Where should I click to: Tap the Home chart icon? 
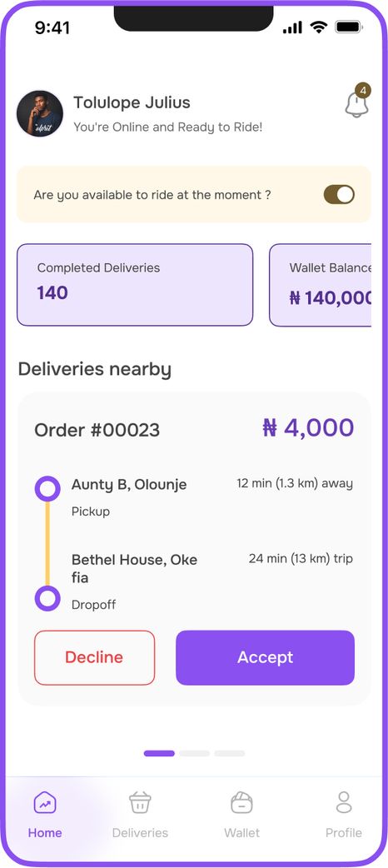pyautogui.click(x=45, y=802)
